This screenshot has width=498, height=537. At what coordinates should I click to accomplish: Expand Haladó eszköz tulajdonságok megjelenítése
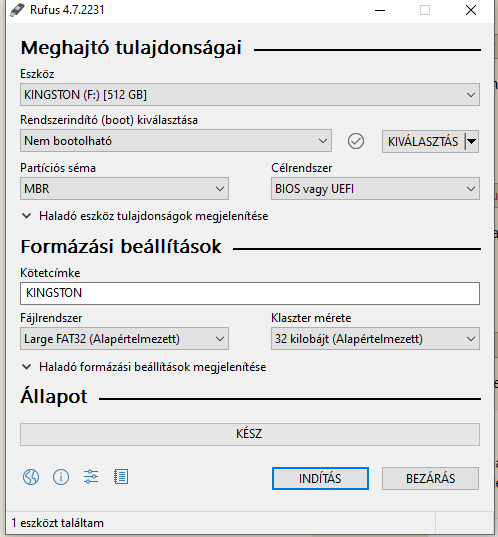coord(145,216)
